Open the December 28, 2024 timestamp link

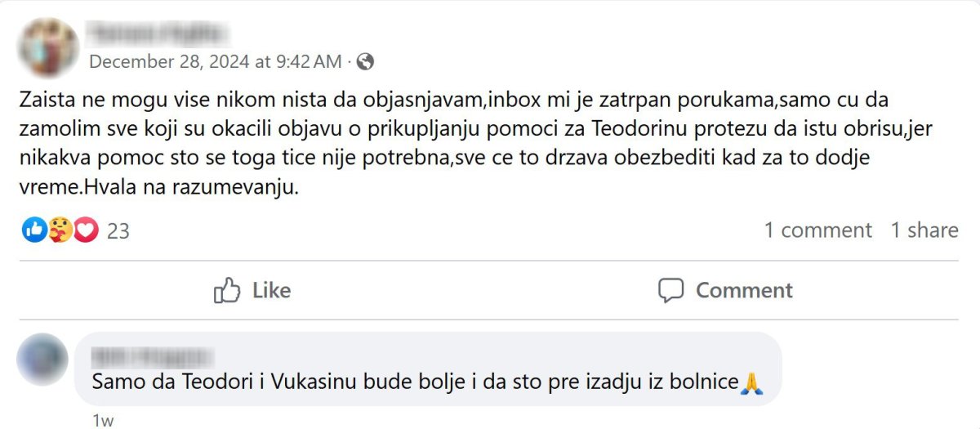pyautogui.click(x=215, y=61)
